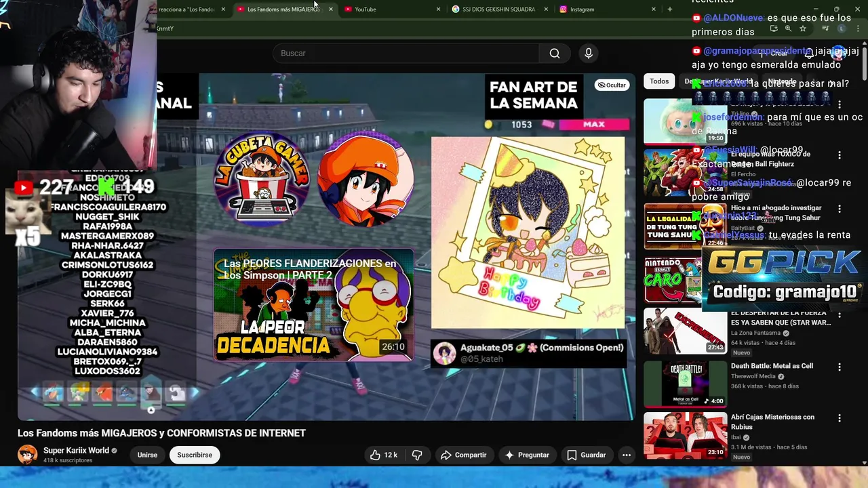Click the 418 k suscriptores text
Viewport: 868px width, 488px height.
68,460
